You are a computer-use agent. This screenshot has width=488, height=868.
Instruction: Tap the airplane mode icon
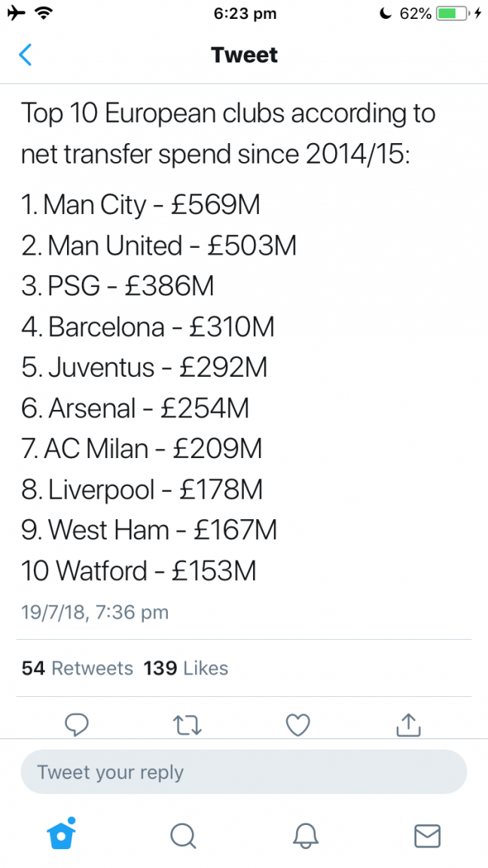point(17,14)
